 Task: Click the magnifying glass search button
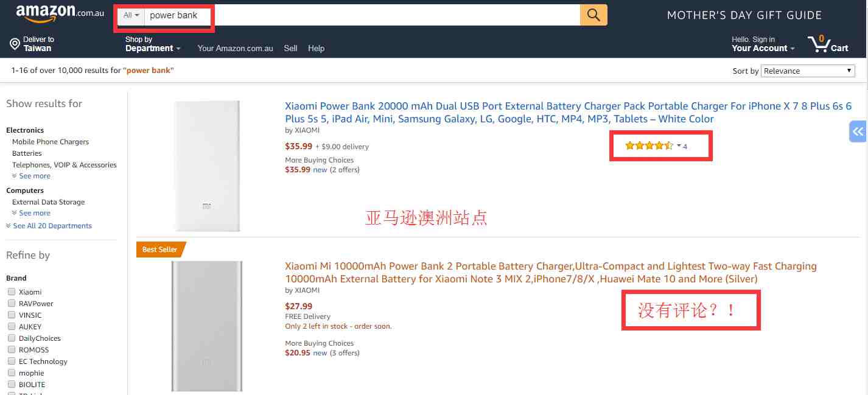(x=593, y=15)
